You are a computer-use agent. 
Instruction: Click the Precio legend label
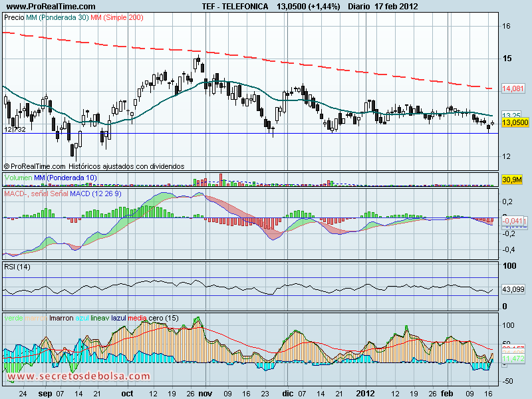(x=14, y=17)
